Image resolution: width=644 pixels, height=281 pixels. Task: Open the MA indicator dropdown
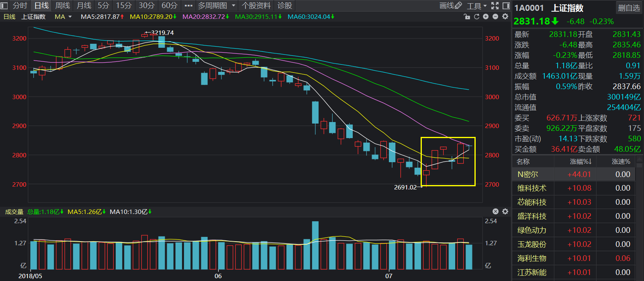[63, 17]
